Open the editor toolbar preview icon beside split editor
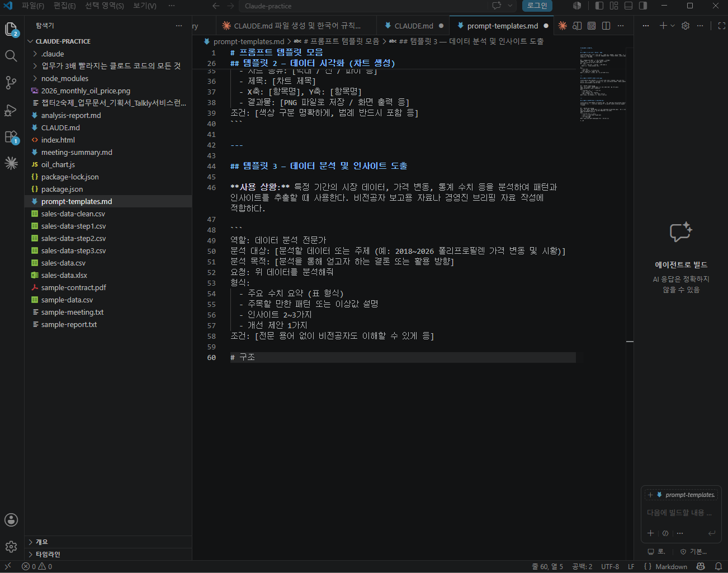Screen dimensions: 728x573 click(x=592, y=26)
